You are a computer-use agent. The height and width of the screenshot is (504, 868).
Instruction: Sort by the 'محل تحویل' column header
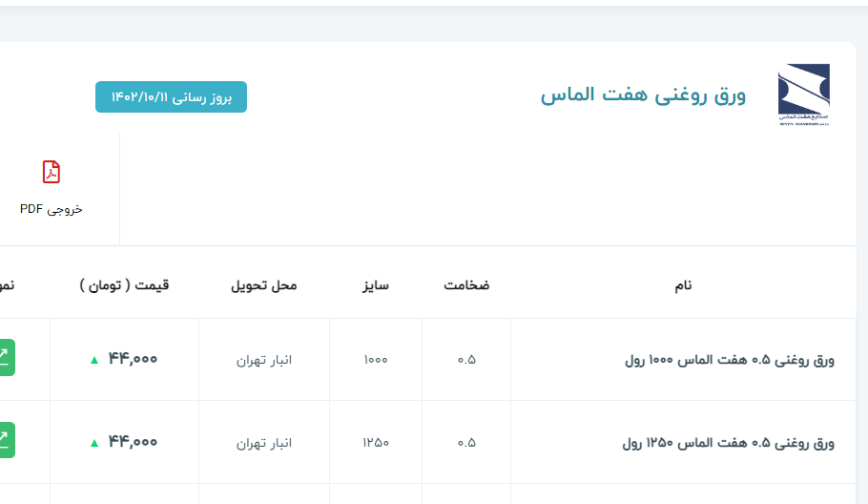(264, 285)
